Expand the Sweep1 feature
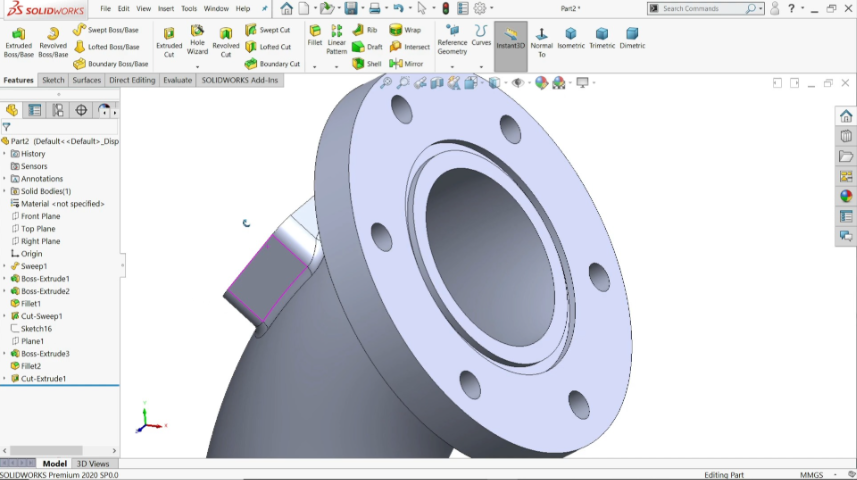 tap(4, 266)
